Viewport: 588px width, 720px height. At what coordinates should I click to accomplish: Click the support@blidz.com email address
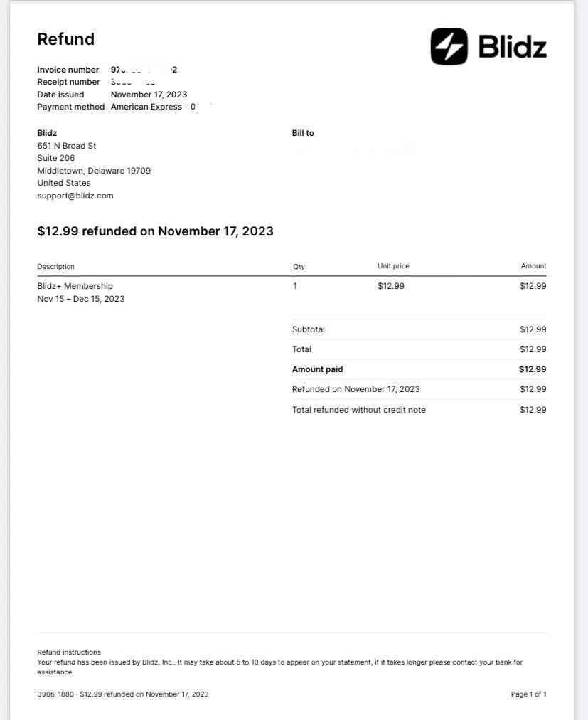pos(75,196)
